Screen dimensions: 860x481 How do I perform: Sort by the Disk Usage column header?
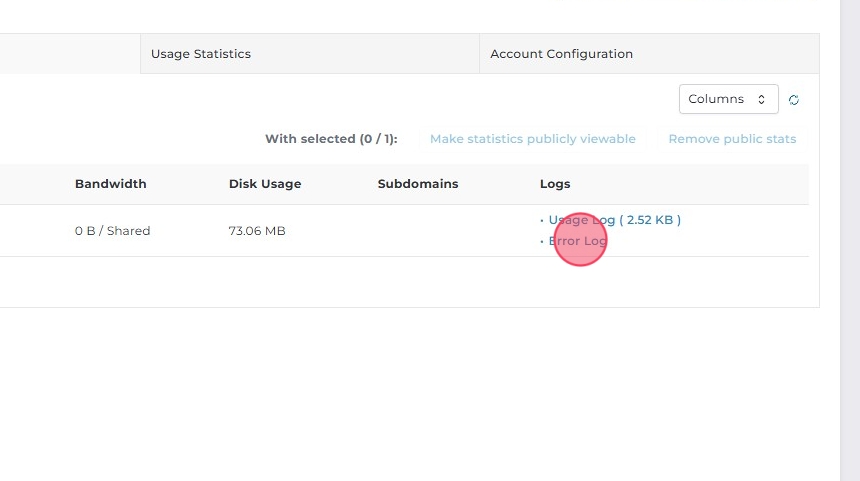click(264, 184)
